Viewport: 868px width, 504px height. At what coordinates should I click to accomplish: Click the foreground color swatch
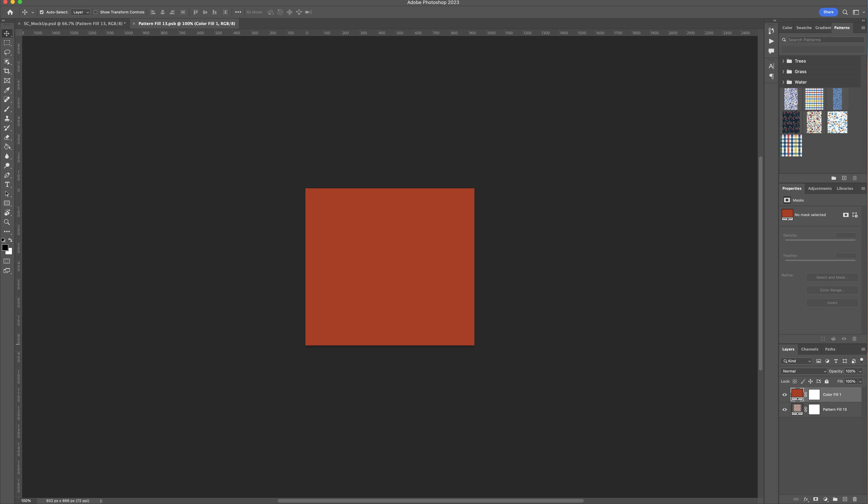pyautogui.click(x=5, y=247)
